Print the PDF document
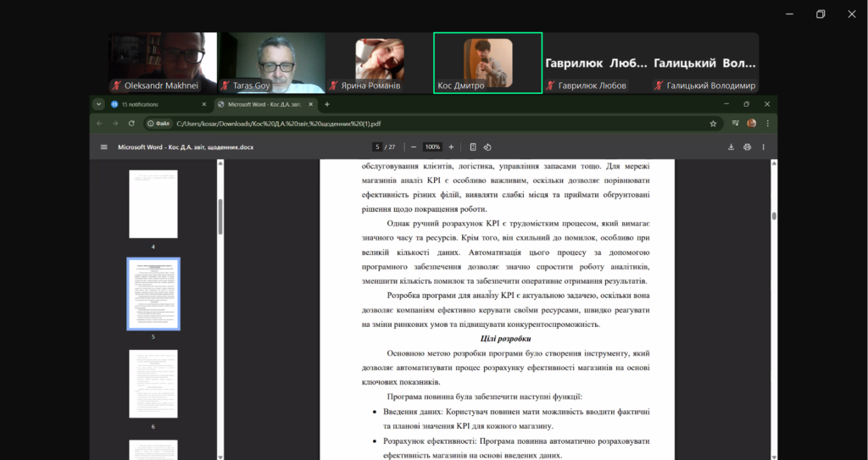 coord(748,147)
